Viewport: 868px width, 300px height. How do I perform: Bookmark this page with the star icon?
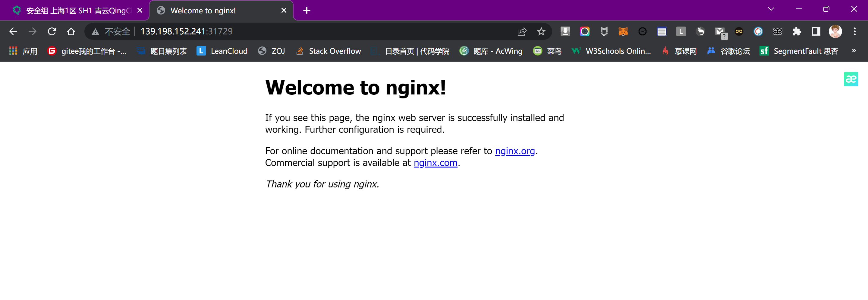[541, 31]
